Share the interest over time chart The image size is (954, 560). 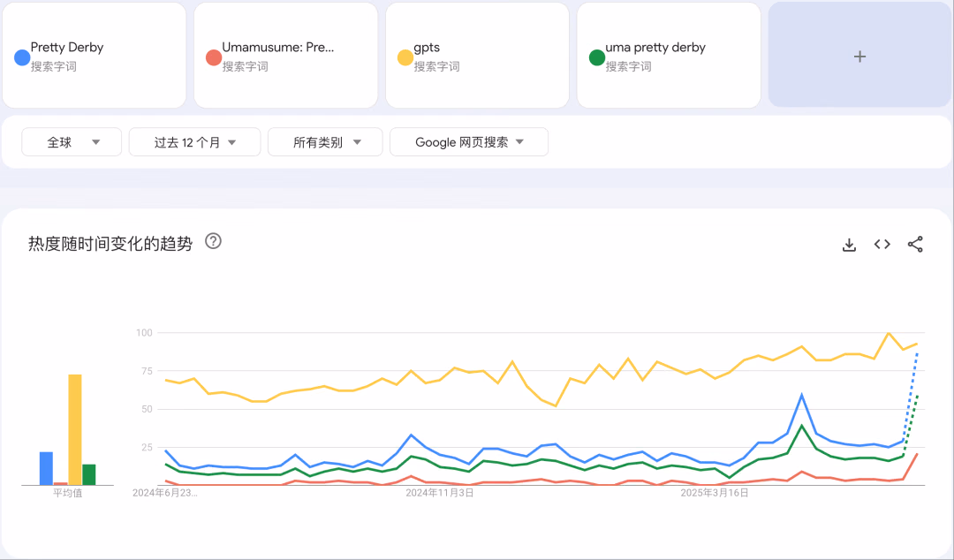(x=915, y=244)
